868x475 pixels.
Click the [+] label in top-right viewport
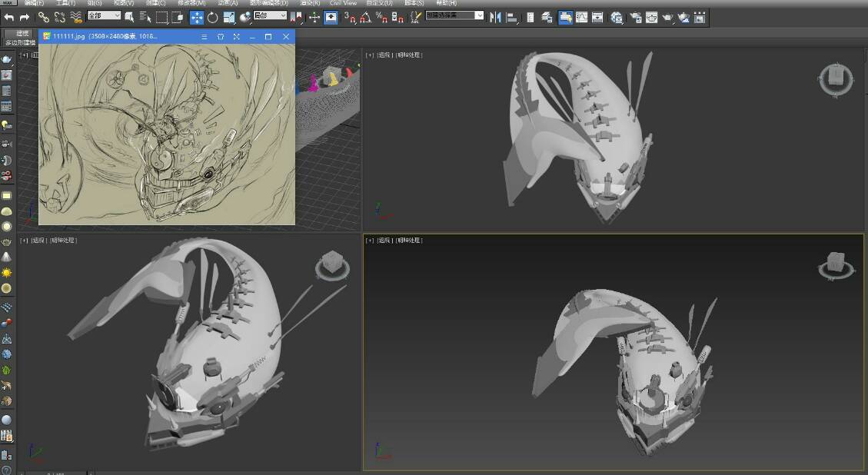coord(370,55)
